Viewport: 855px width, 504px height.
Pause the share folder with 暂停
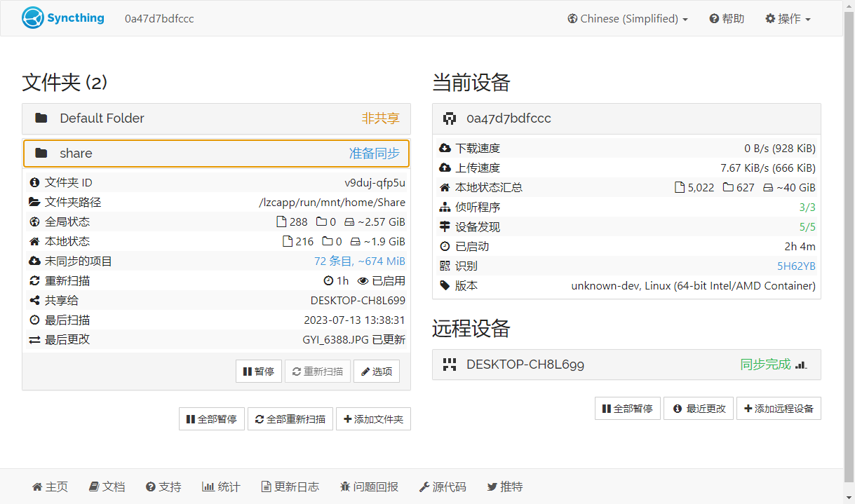(259, 372)
